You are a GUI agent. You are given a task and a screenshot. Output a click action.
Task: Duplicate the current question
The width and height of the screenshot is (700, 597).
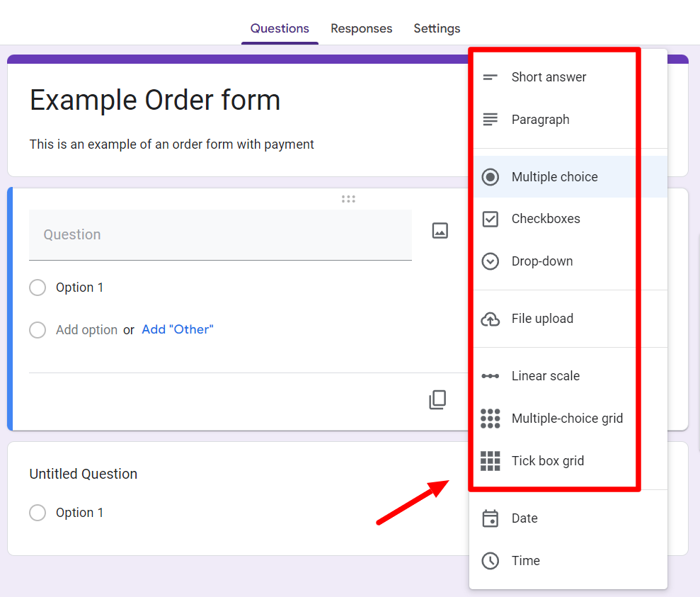[x=437, y=399]
